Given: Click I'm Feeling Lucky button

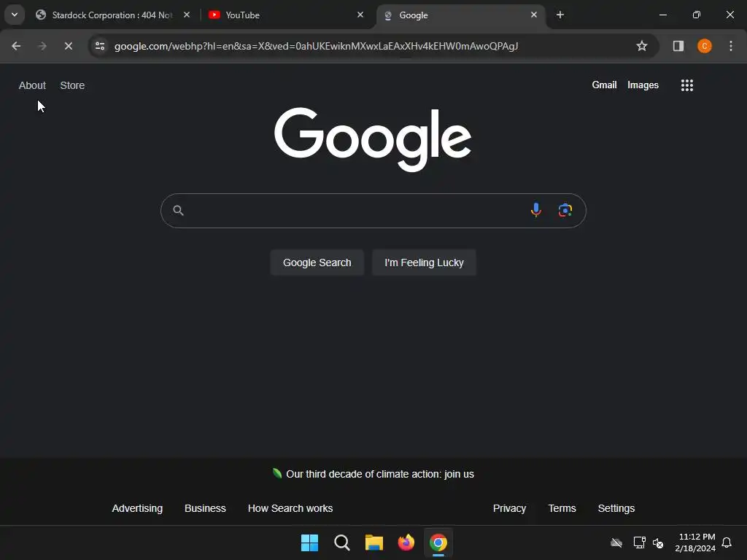Looking at the screenshot, I should pyautogui.click(x=424, y=262).
